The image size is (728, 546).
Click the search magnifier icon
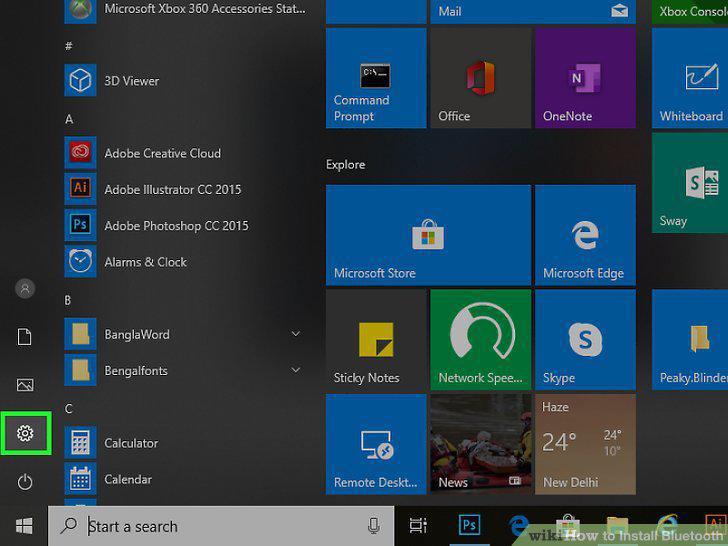click(69, 526)
